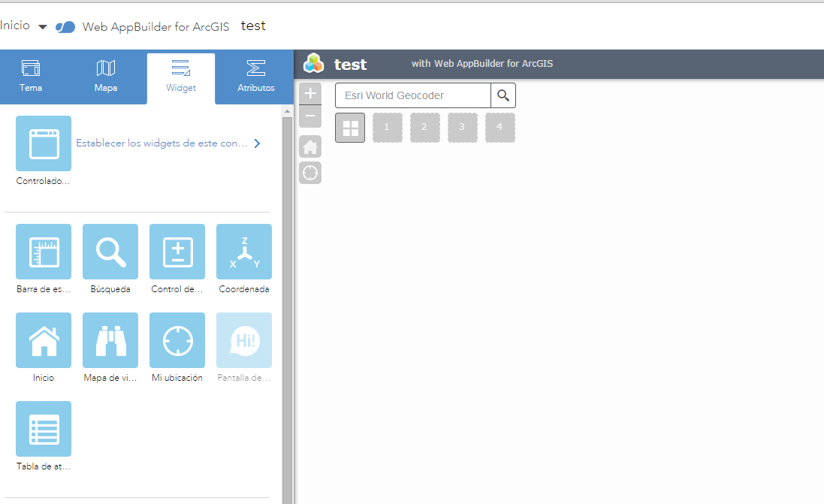This screenshot has height=504, width=824.
Task: Open the Atributos tab
Action: click(x=256, y=77)
